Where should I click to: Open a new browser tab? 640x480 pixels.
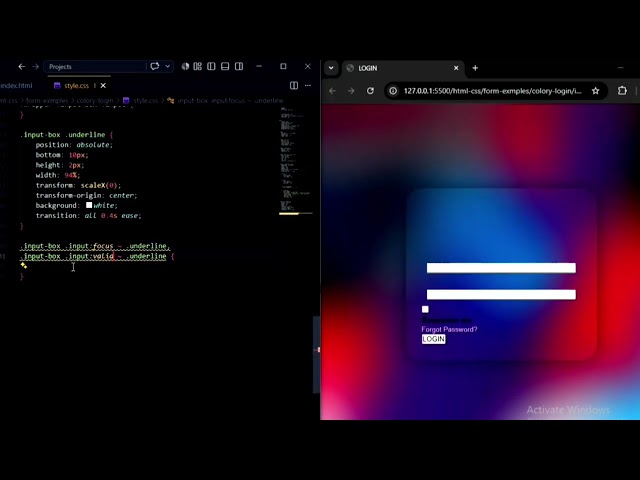click(x=475, y=68)
